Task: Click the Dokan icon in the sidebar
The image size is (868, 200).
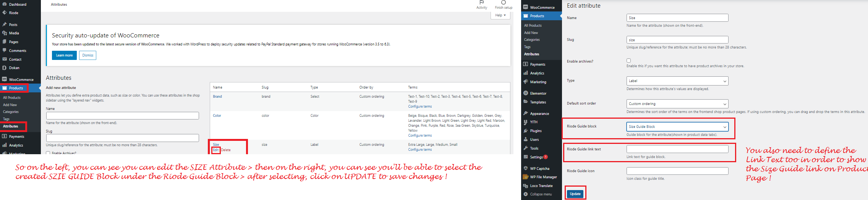Action: (x=5, y=68)
